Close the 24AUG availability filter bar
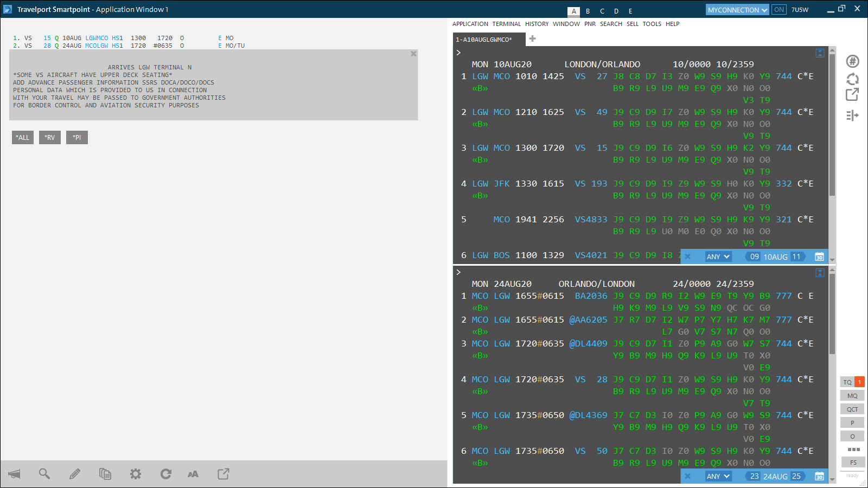 (688, 477)
